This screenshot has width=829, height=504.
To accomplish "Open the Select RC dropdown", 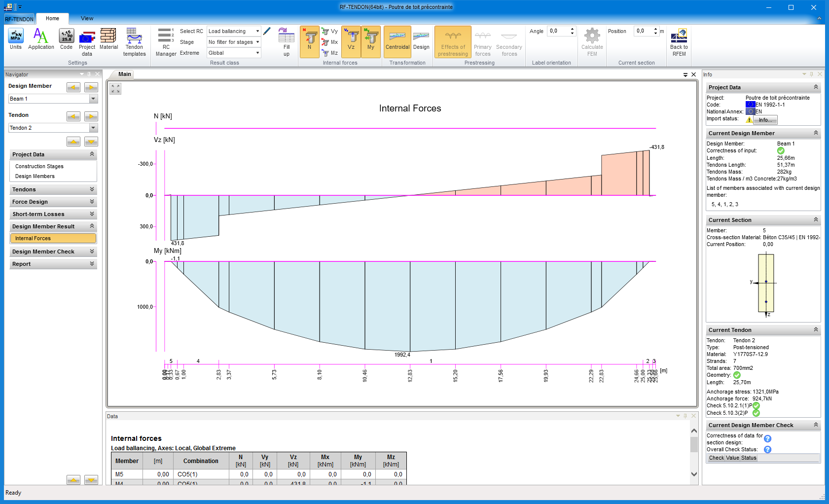I will click(x=234, y=31).
